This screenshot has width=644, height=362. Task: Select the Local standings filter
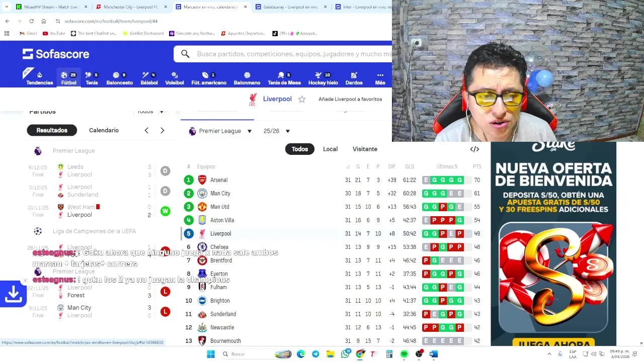330,149
